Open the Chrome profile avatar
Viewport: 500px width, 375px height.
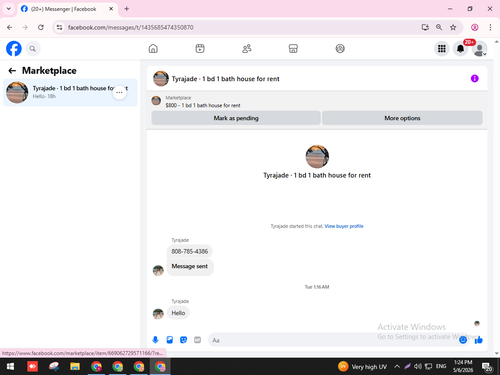[x=475, y=27]
